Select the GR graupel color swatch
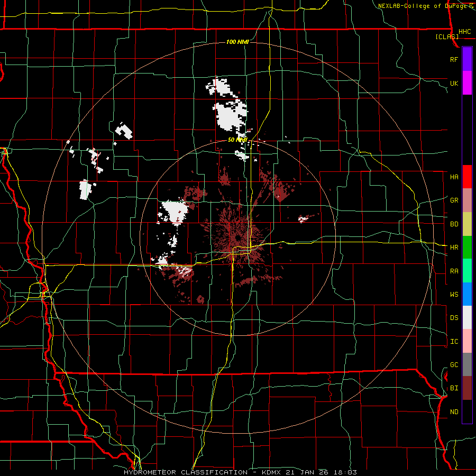The width and height of the screenshot is (476, 476). (467, 200)
